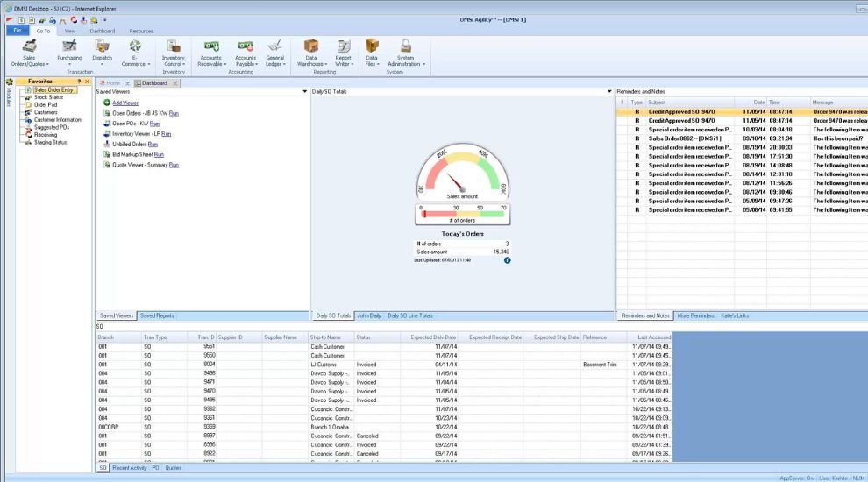Click the Modules icon beside Favorites
Image resolution: width=868 pixels, height=482 pixels.
(9, 82)
